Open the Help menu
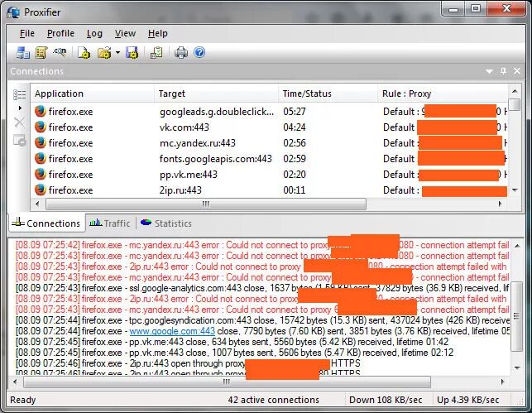 158,33
